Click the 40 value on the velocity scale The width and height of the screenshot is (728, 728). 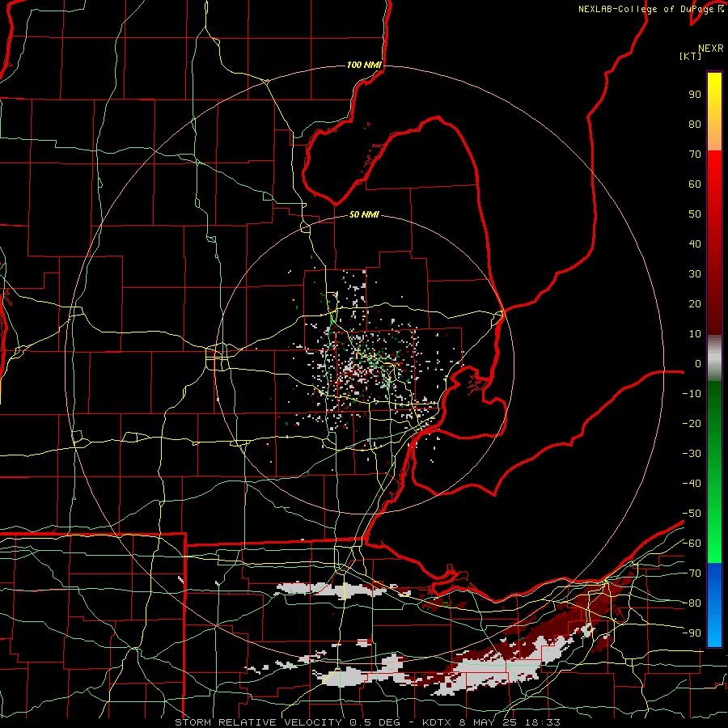(695, 243)
